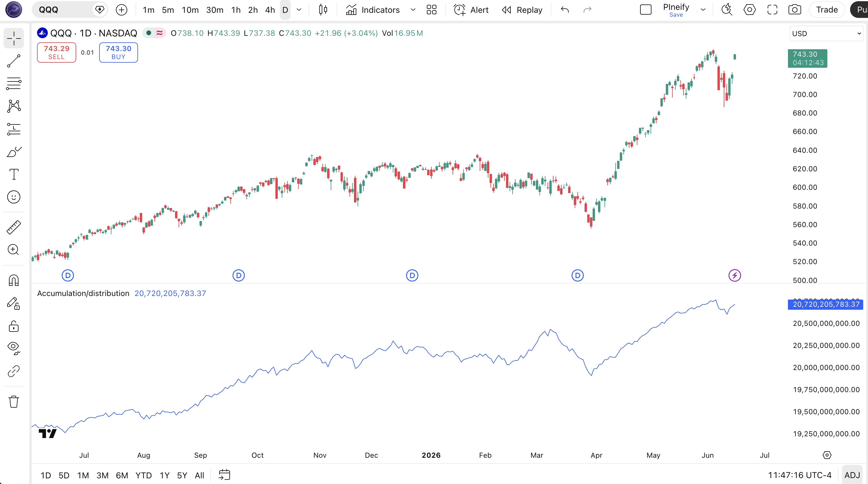Switch to the 1h timeframe
The width and height of the screenshot is (868, 484).
point(236,10)
